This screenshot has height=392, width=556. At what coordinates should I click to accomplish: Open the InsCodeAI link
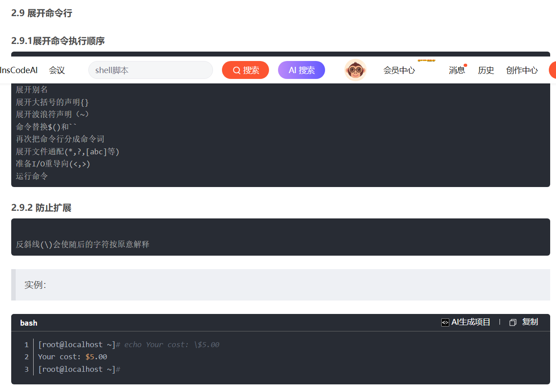[x=19, y=70]
